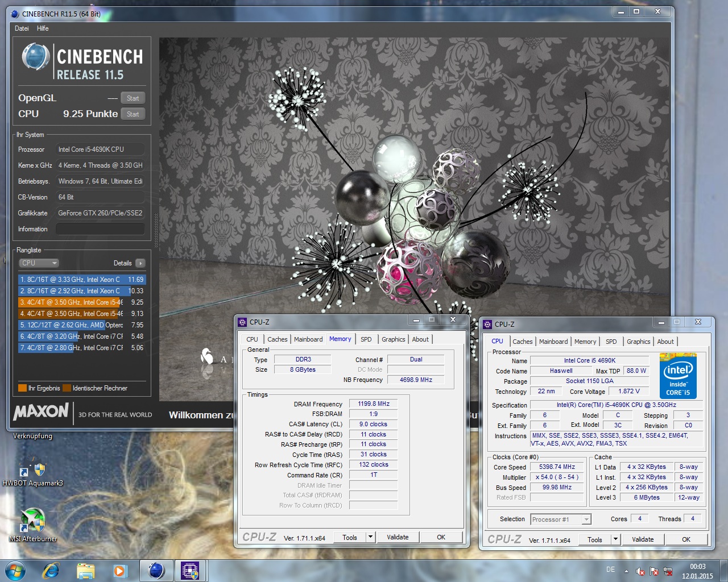This screenshot has width=728, height=582.
Task: Click the DE language indicator
Action: point(610,569)
